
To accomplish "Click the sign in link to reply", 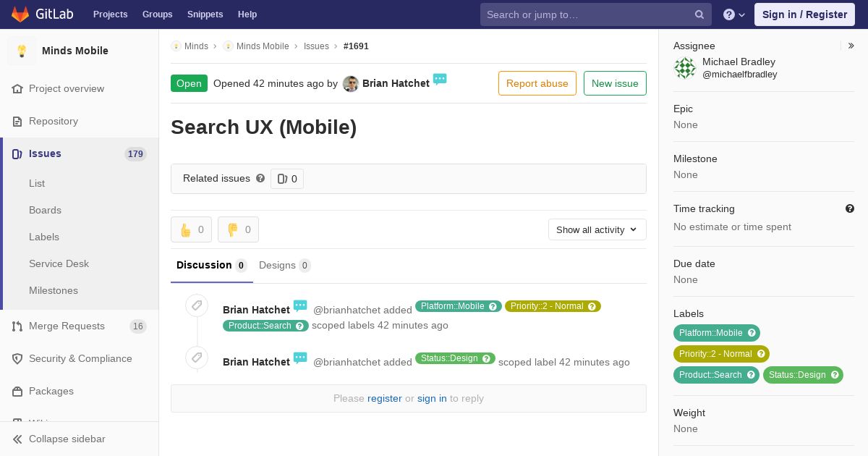I will (x=432, y=398).
